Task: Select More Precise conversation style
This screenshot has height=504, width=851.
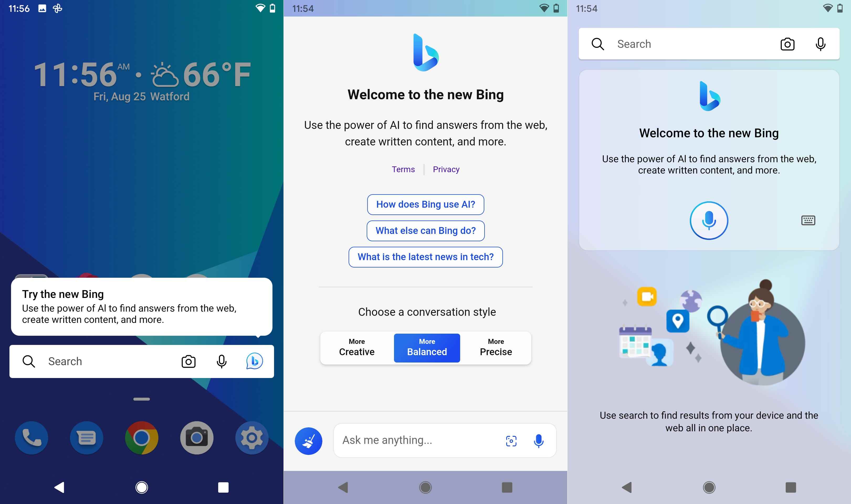Action: click(495, 347)
